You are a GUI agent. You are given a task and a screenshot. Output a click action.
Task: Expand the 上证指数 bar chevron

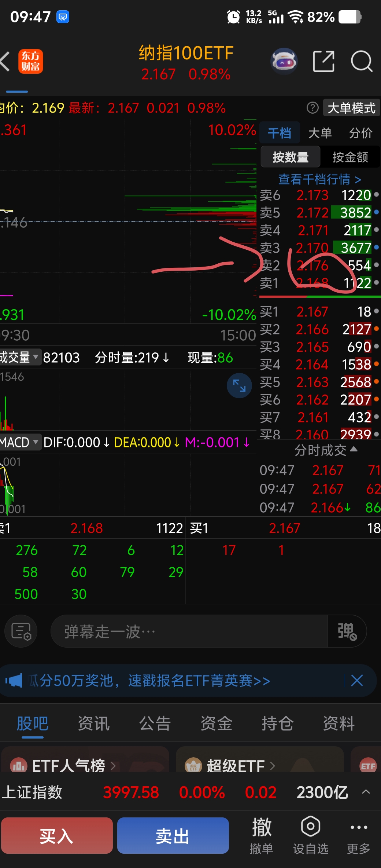coord(366,792)
